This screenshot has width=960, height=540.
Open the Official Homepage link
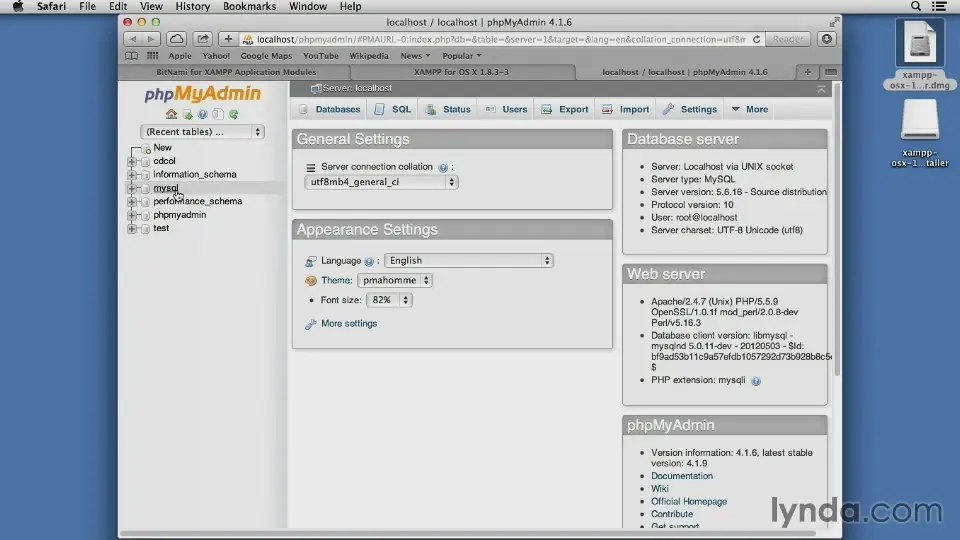coord(689,501)
